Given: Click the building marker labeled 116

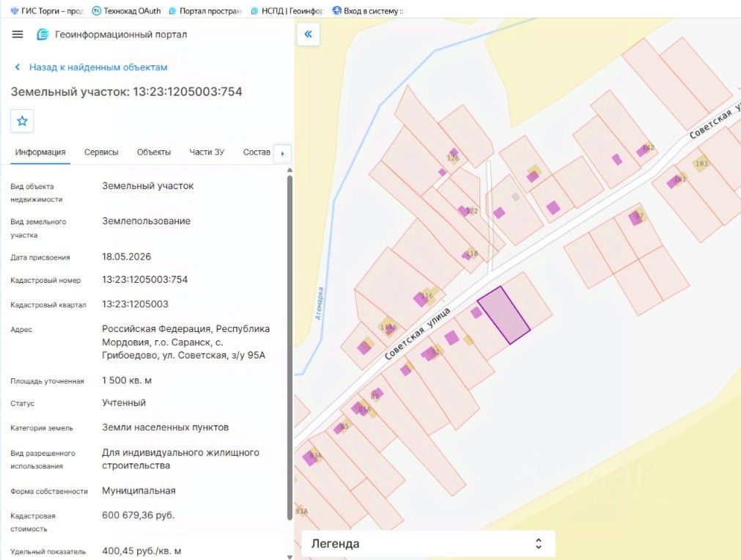Looking at the screenshot, I should coord(421,299).
